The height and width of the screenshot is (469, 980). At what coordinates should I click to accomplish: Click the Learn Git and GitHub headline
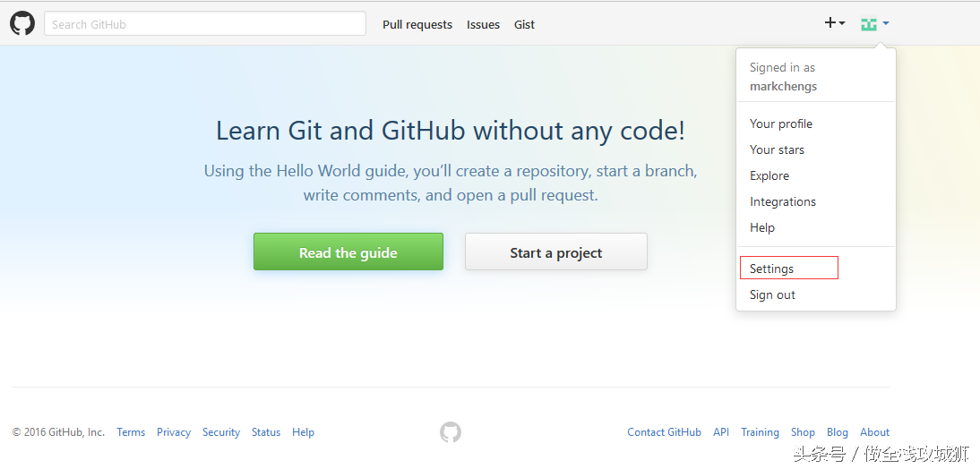(x=451, y=132)
